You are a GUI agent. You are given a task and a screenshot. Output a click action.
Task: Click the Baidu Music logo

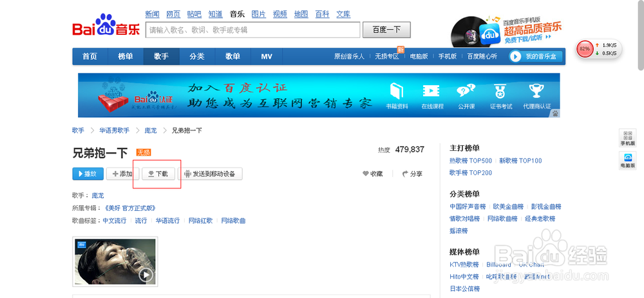point(106,26)
